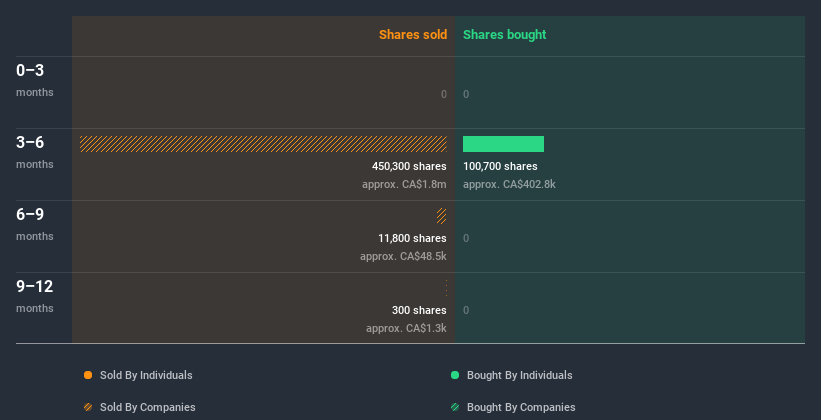Viewport: 821px width, 420px height.
Task: Click the 300 shares value
Action: coord(419,310)
